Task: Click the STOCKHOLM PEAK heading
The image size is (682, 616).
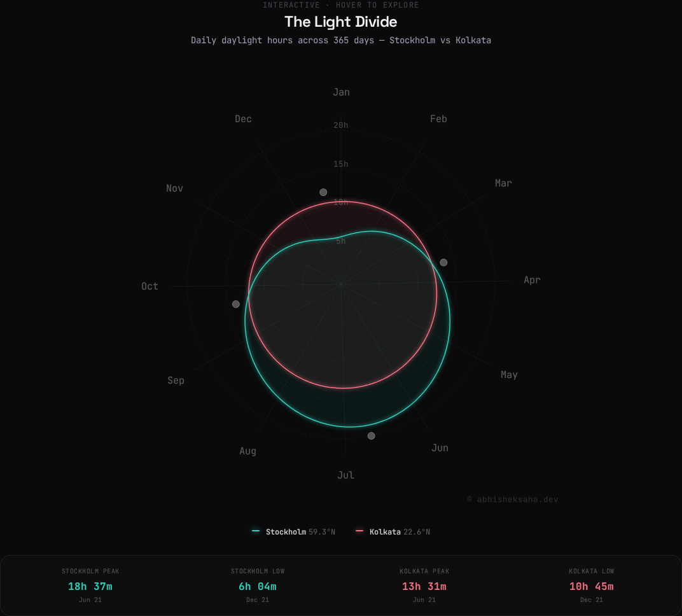Action: point(90,571)
